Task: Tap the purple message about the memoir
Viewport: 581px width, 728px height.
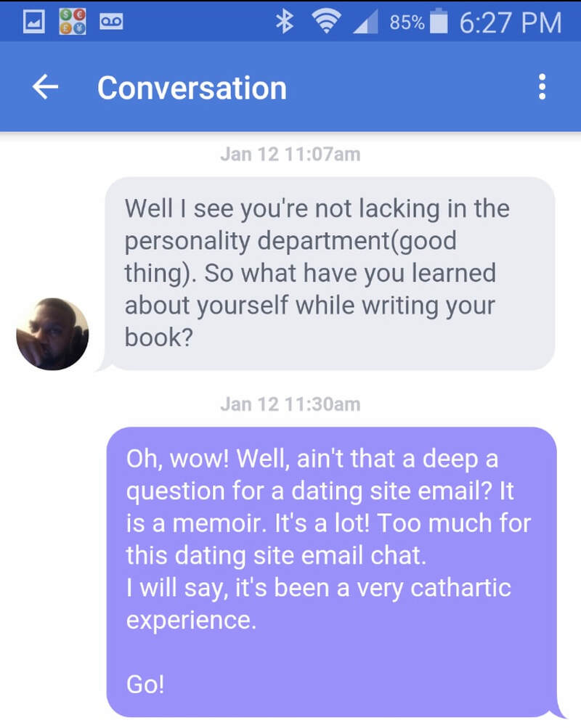Action: click(x=332, y=572)
